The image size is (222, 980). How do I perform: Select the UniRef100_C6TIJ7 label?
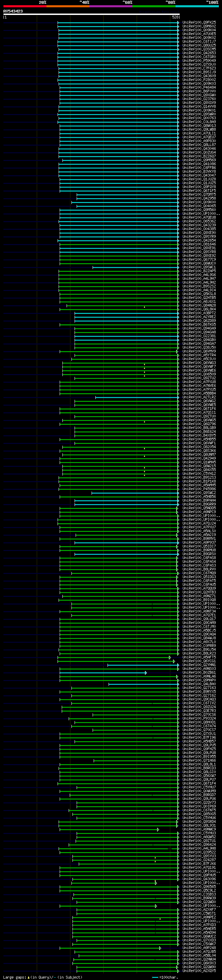pos(199,41)
